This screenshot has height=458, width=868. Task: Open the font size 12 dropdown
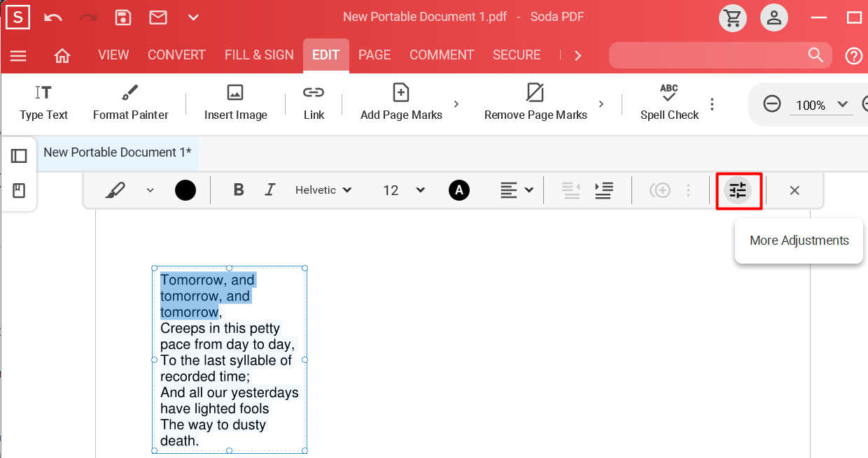click(x=402, y=189)
